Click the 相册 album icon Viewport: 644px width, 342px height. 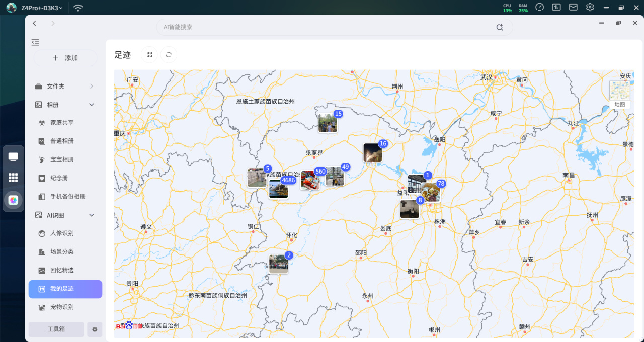coord(39,105)
